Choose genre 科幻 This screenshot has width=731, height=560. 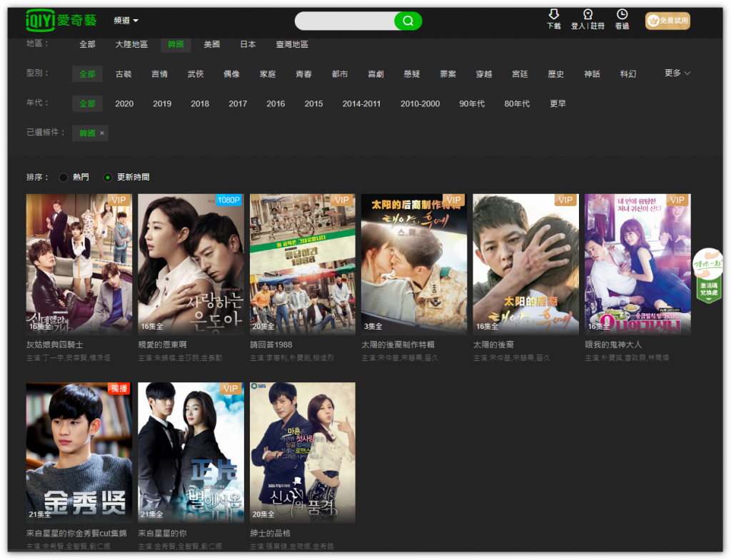click(x=628, y=74)
